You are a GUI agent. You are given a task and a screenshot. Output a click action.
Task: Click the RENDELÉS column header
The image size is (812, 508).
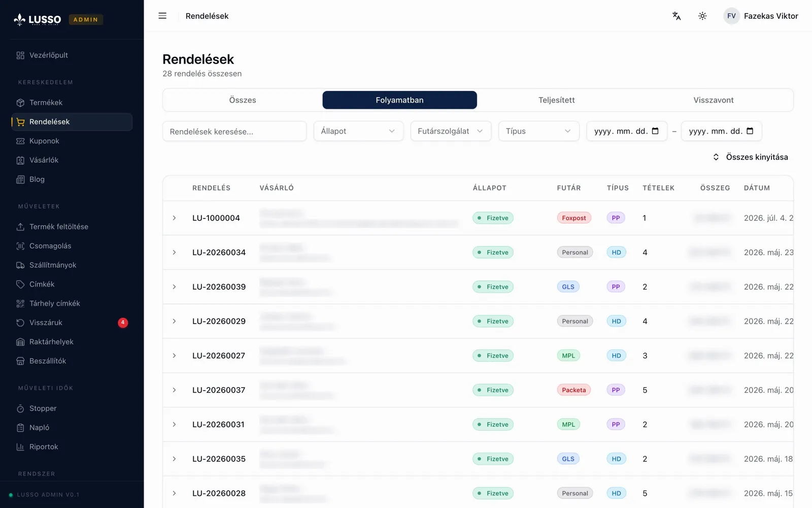click(211, 188)
